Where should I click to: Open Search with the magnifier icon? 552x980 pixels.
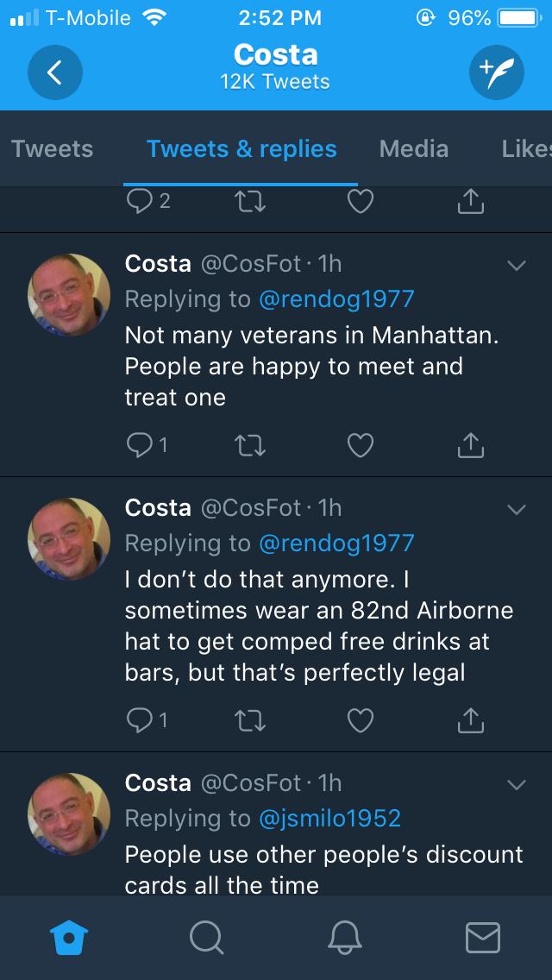(206, 937)
